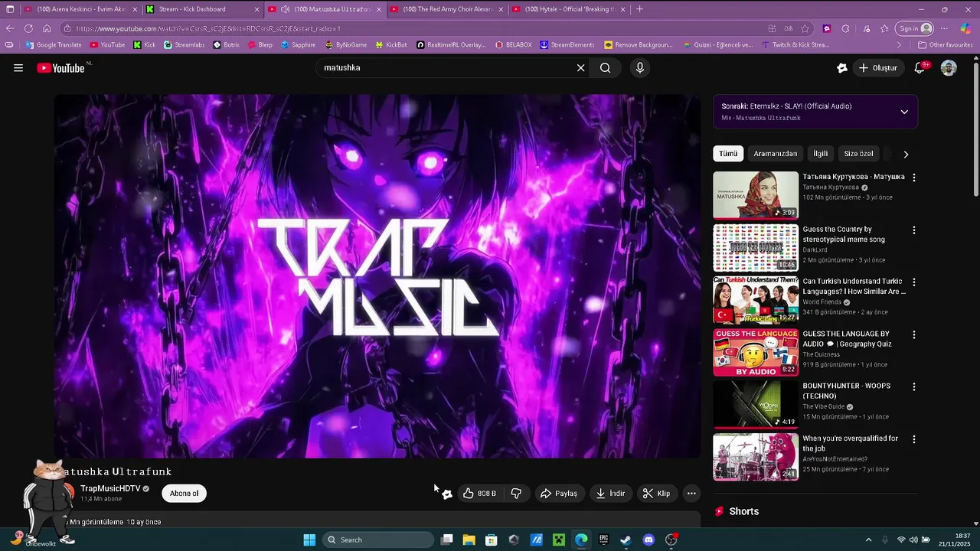
Task: Clear the matushka search text
Action: click(580, 68)
